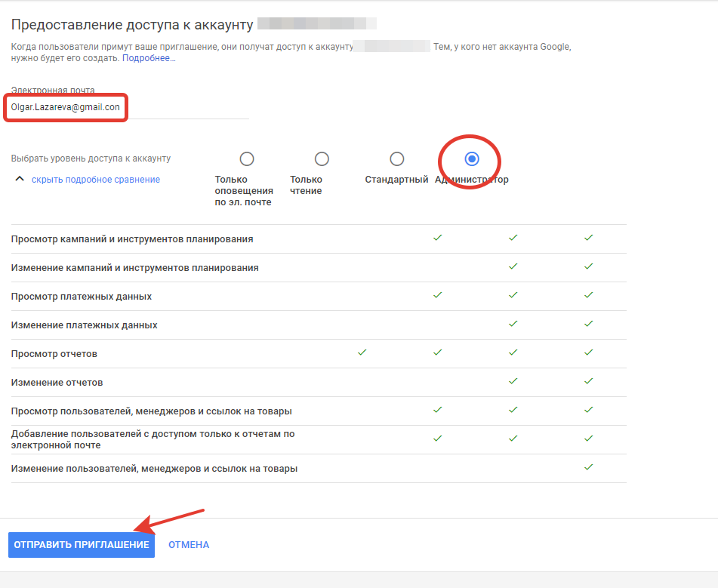Click leftmost checkmark in 'Просмотр кампаний' row

pos(437,238)
